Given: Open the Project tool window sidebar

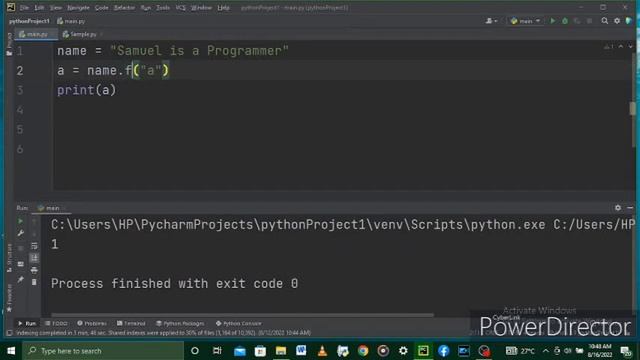Looking at the screenshot, I should (9, 44).
